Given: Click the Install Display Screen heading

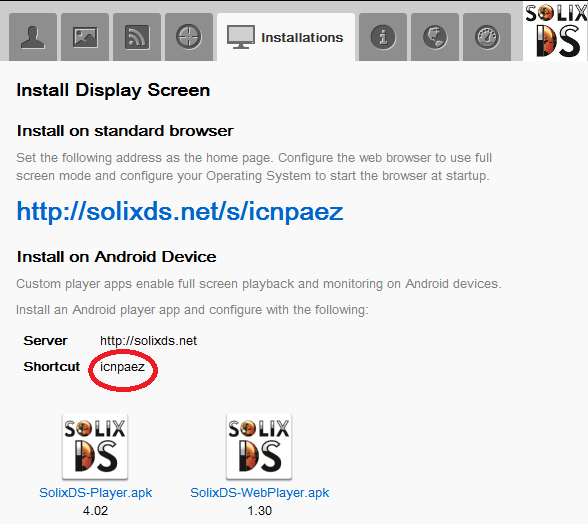Looking at the screenshot, I should [113, 90].
